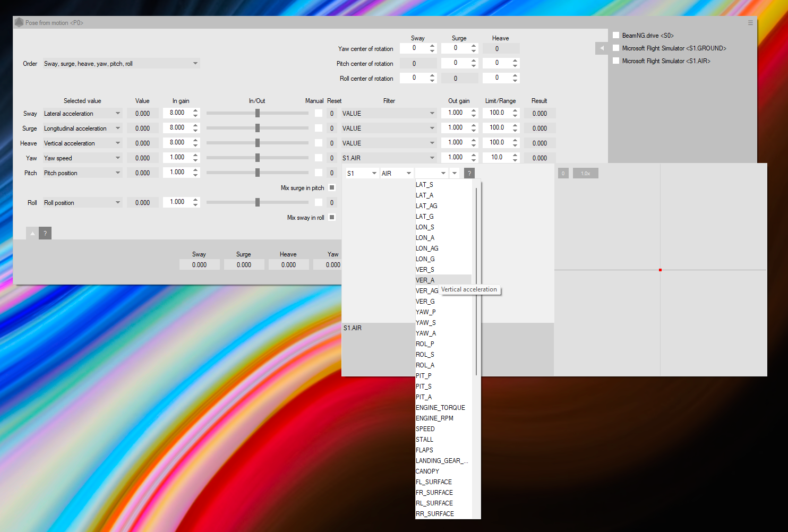Toggle the Mix surge in pitch checkbox
This screenshot has height=532, width=788.
click(x=332, y=187)
